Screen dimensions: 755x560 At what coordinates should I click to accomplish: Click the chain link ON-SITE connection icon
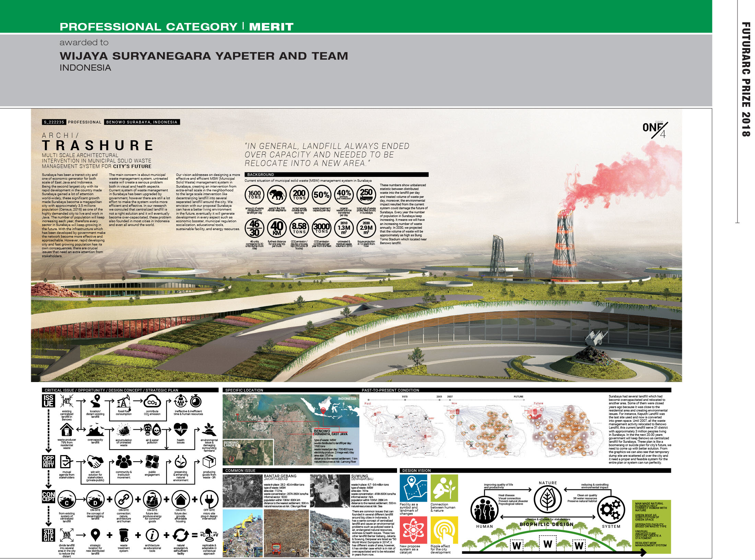[124, 500]
